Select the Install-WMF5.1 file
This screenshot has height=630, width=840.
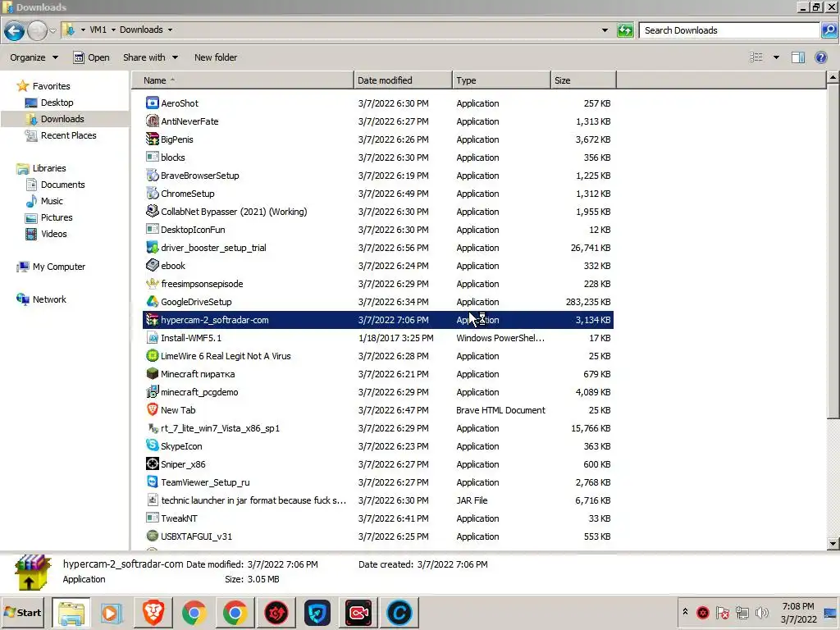coord(377,338)
